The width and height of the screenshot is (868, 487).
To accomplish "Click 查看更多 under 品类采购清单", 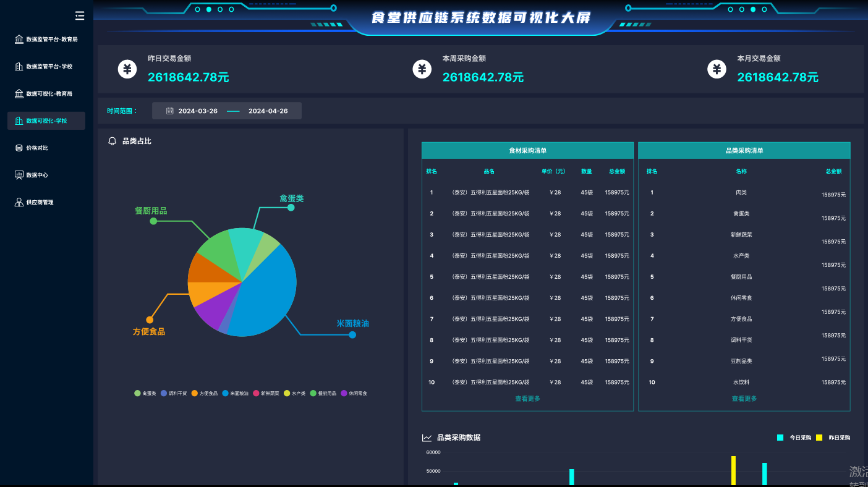I will pos(744,399).
